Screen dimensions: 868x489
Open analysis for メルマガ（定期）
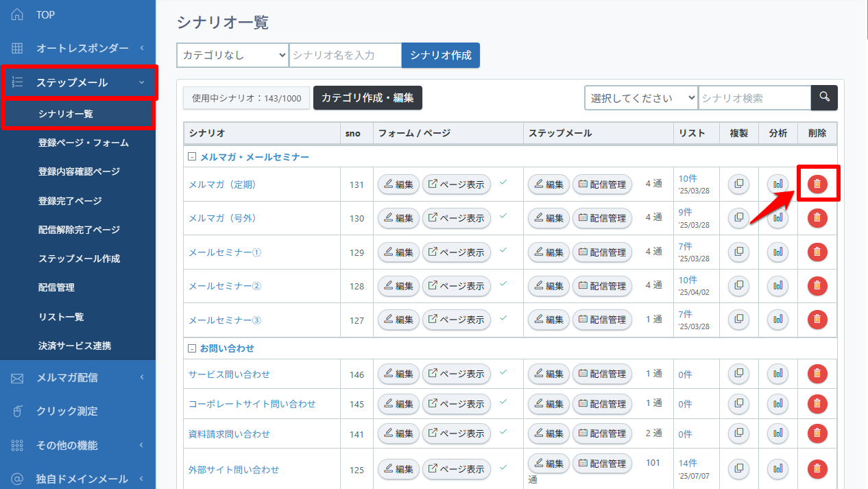click(777, 184)
